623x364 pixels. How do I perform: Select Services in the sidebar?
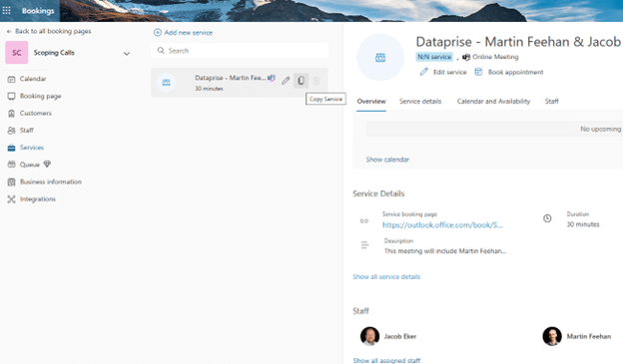point(32,148)
